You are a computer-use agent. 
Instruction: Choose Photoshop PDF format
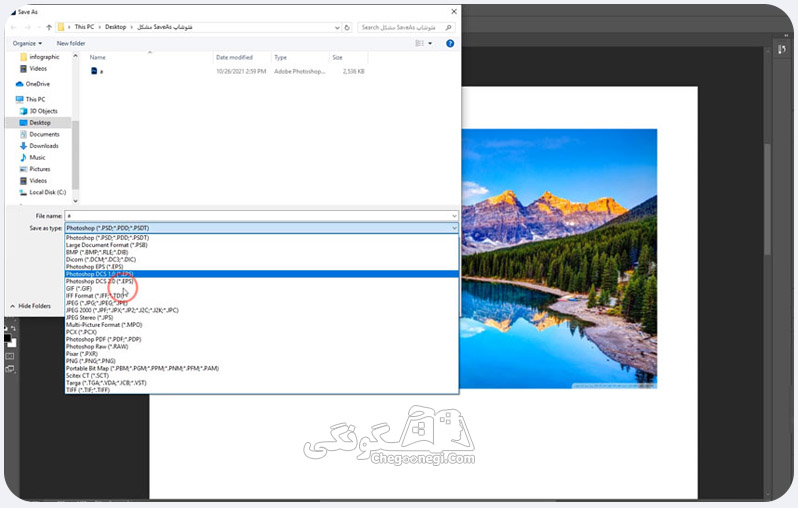coord(262,339)
